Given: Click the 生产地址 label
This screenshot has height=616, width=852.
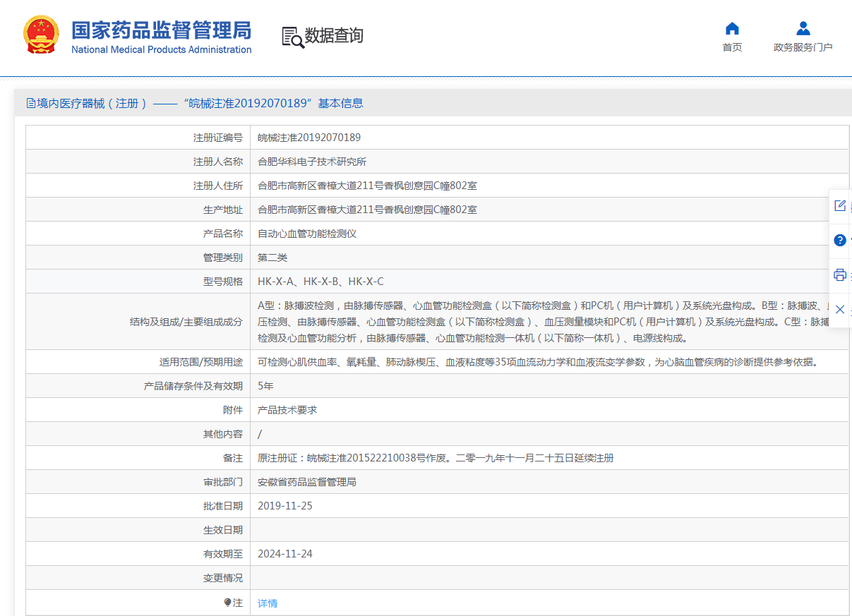Looking at the screenshot, I should point(223,210).
